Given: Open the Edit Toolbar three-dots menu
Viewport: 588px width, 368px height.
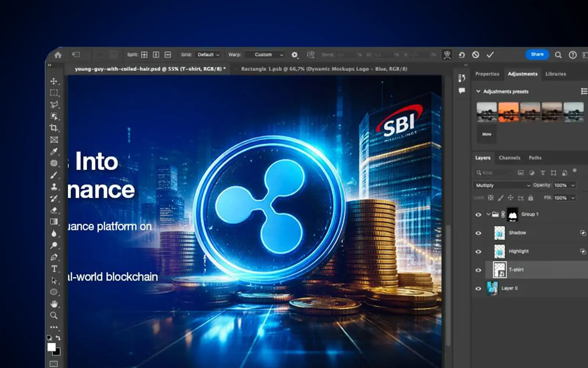Looking at the screenshot, I should [x=54, y=327].
